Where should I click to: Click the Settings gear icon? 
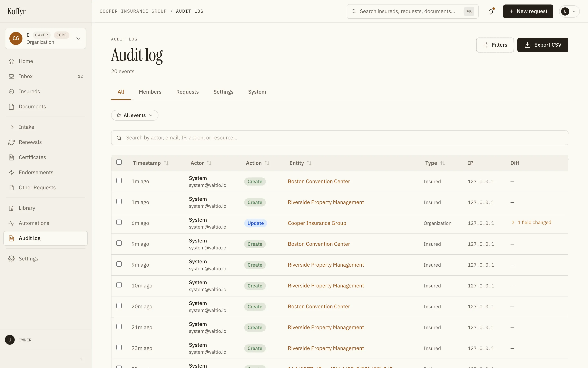(x=11, y=259)
